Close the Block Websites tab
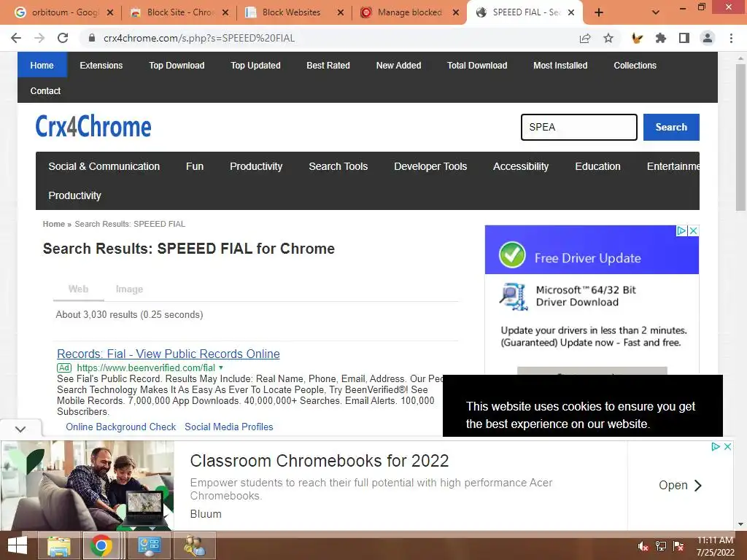This screenshot has width=747, height=560. (340, 12)
